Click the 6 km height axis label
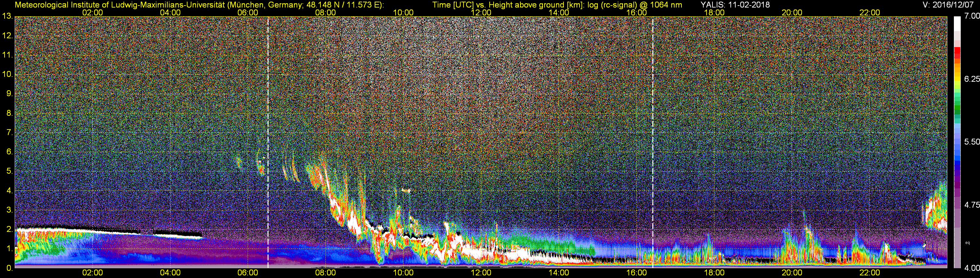This screenshot has width=980, height=278. click(9, 152)
